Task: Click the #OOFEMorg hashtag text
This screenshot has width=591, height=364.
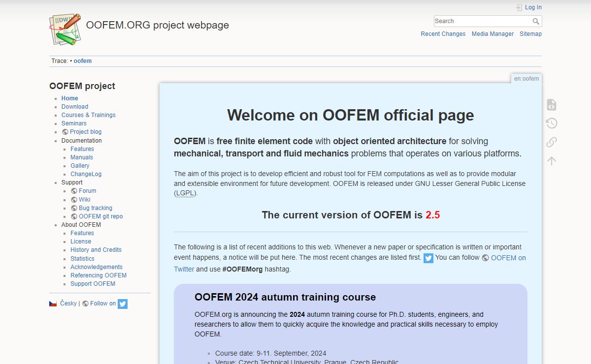Action: pos(243,269)
